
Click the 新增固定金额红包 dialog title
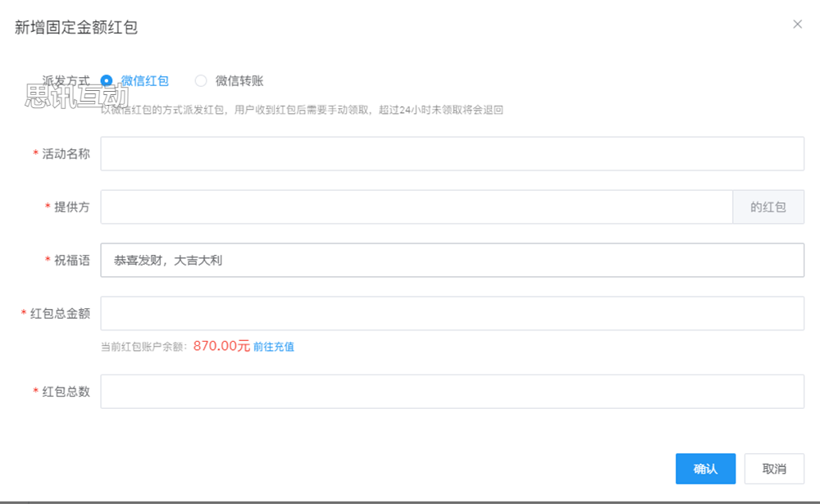point(76,27)
